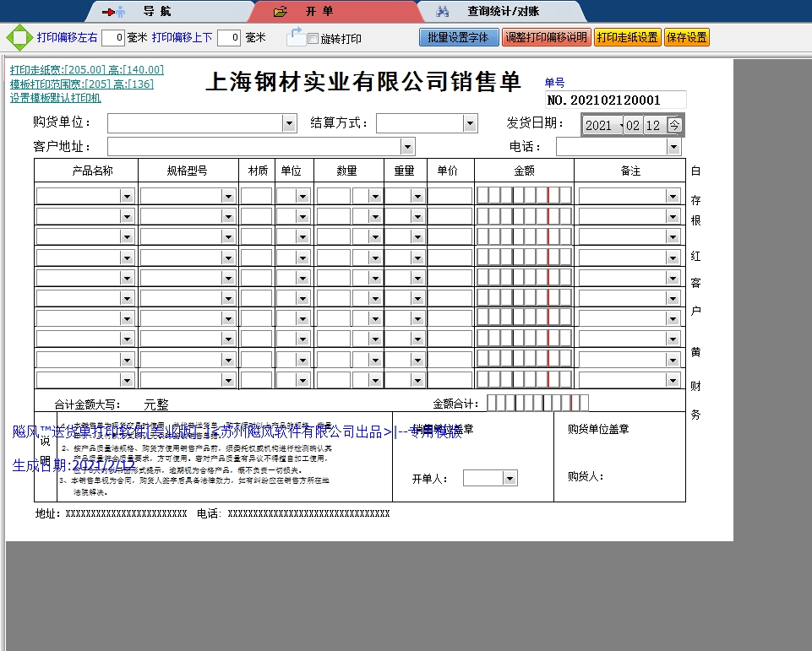Click the 批量设置字体 button
812x651 pixels.
459,37
